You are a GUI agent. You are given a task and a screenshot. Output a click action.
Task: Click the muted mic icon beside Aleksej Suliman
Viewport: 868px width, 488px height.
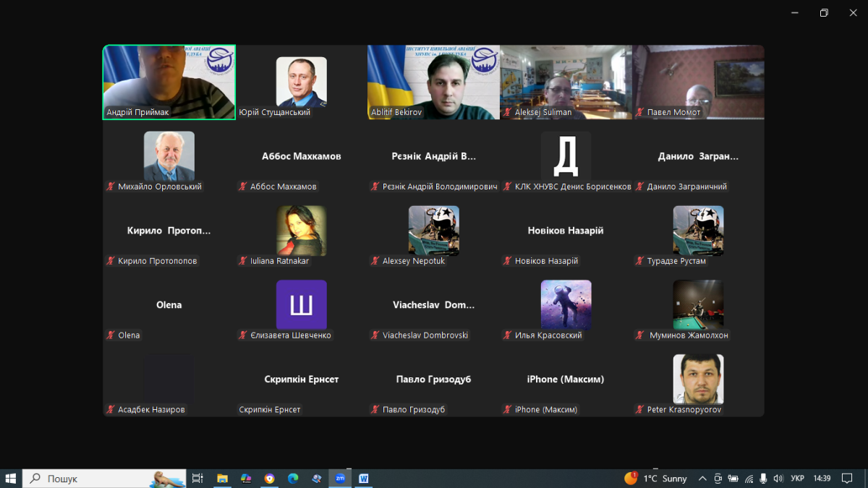click(508, 113)
